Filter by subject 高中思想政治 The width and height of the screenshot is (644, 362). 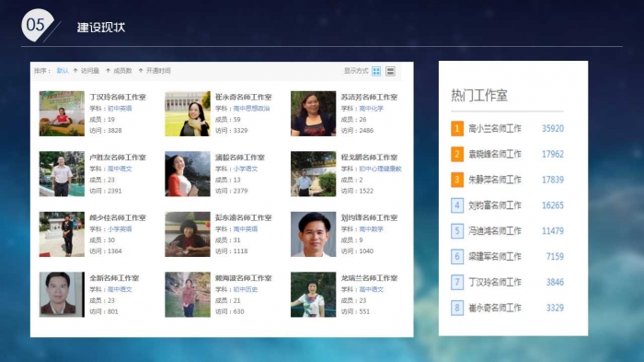tap(251, 109)
